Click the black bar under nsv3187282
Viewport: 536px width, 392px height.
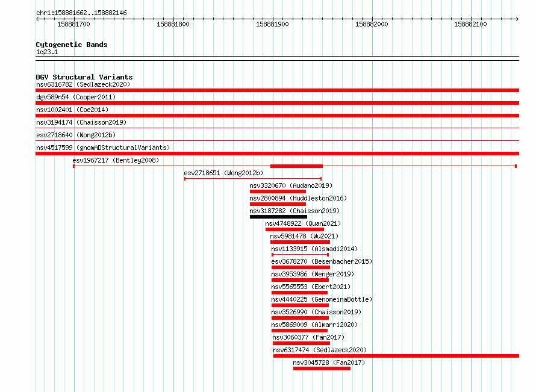coord(279,217)
